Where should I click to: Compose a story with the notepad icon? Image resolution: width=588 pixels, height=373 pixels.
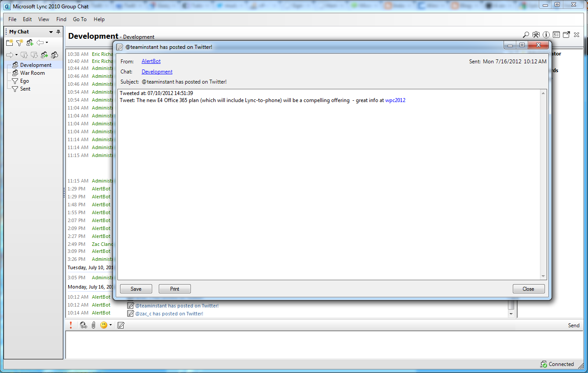(121, 325)
